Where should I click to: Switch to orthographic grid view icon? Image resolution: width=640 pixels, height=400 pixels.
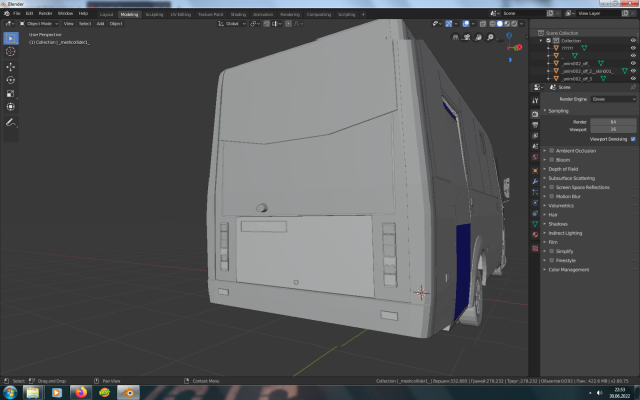point(455,37)
